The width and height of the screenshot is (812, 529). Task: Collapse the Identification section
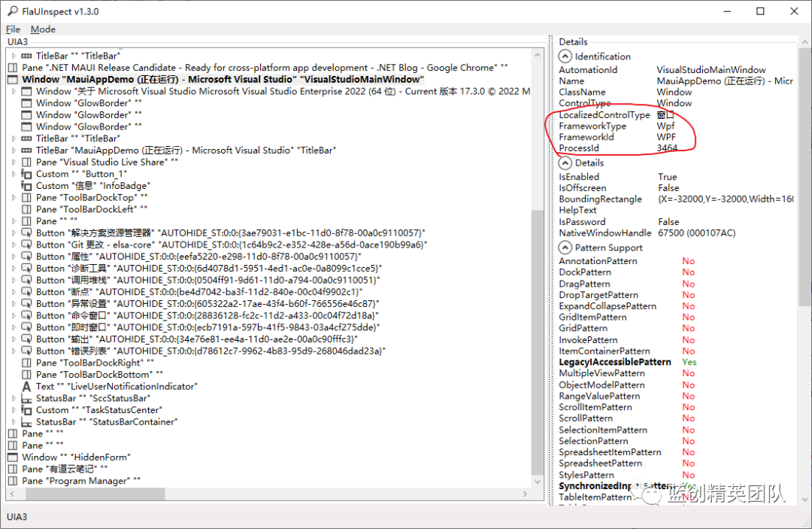click(x=565, y=56)
